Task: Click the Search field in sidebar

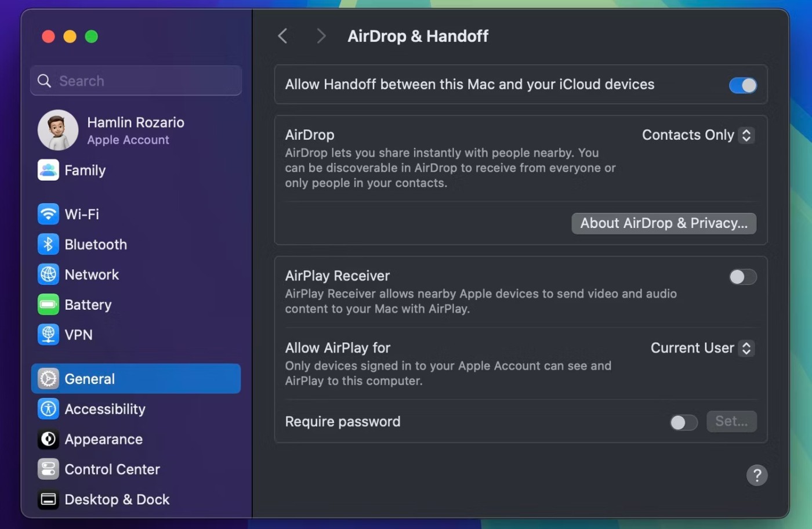Action: tap(136, 81)
